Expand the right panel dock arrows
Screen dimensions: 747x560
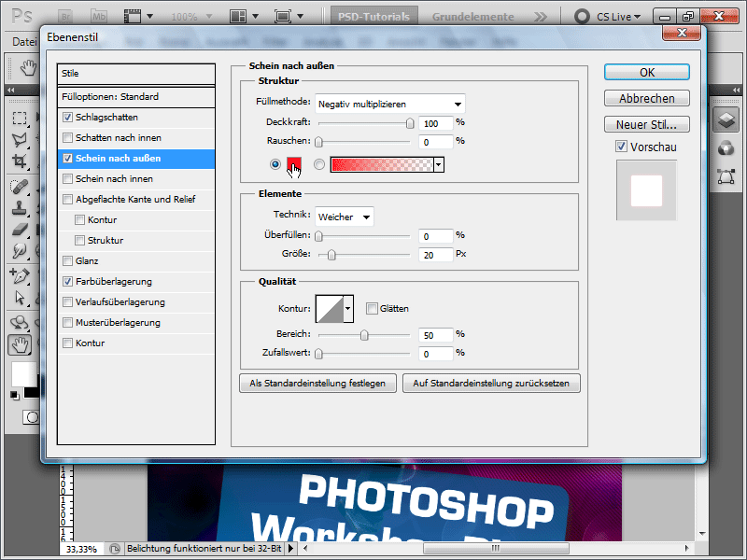click(736, 90)
